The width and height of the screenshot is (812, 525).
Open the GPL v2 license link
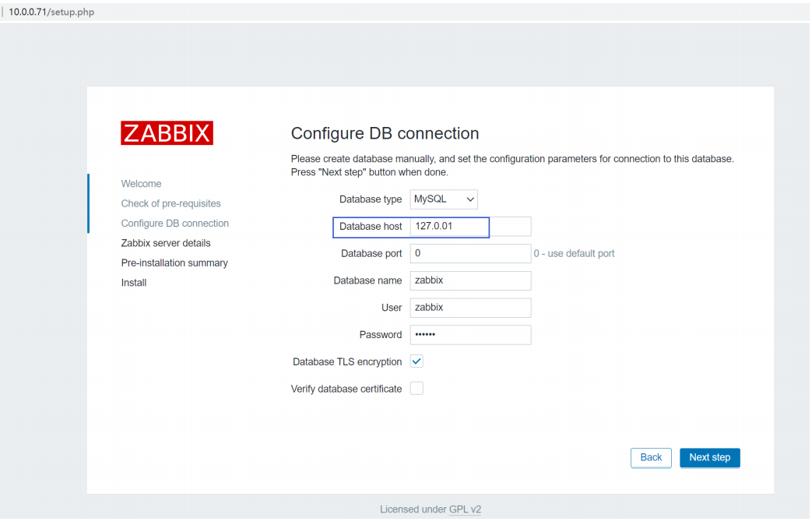(465, 509)
